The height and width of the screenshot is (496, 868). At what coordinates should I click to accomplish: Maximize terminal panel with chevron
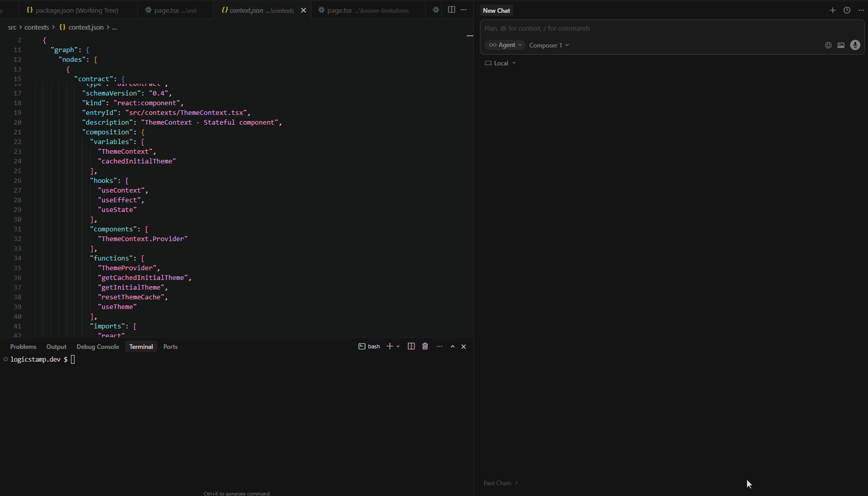coord(452,346)
